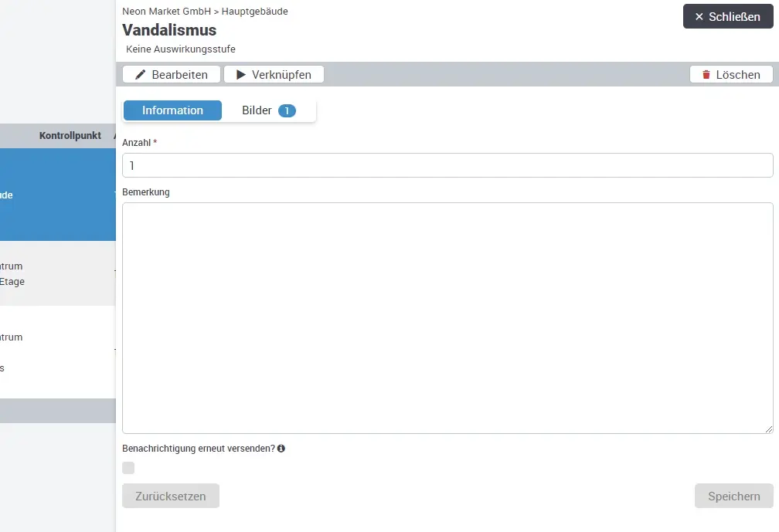
Task: Grab the Bemerkung text area resize handle
Action: (x=768, y=429)
